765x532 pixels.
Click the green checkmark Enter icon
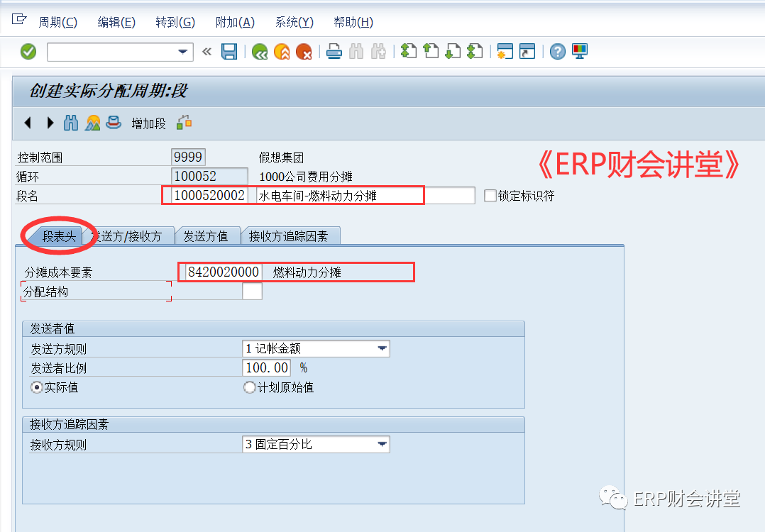tap(28, 51)
